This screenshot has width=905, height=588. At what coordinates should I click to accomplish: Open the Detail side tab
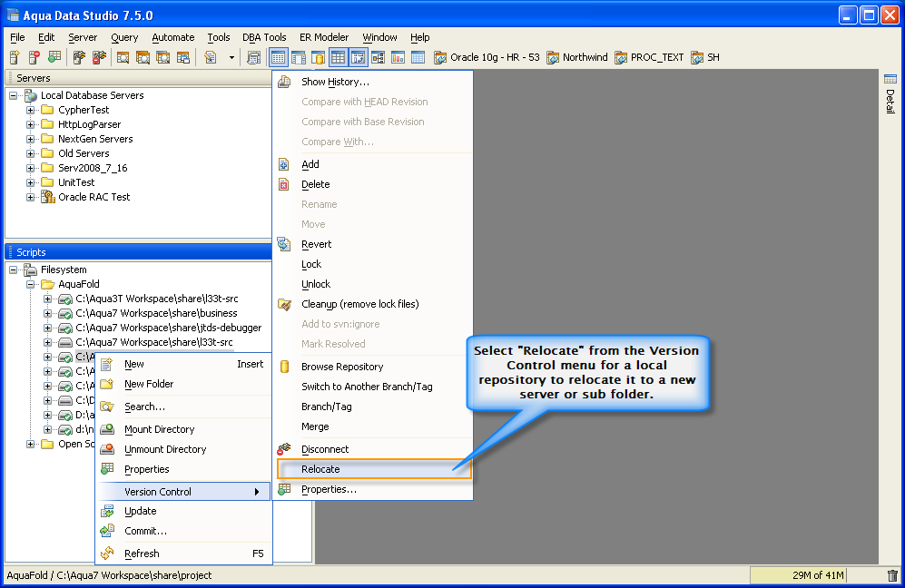(x=890, y=94)
